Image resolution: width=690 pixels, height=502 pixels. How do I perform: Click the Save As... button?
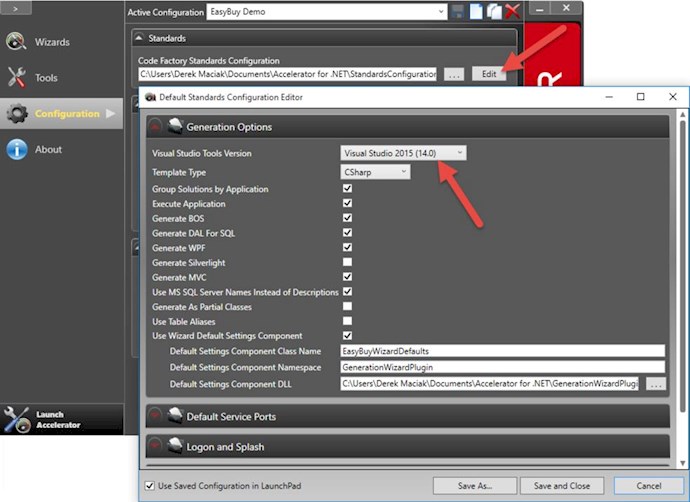475,486
